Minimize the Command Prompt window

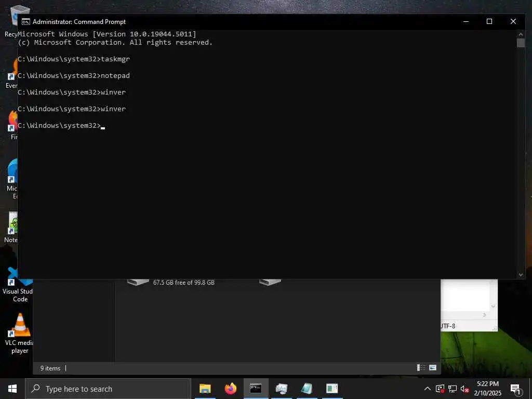point(466,21)
